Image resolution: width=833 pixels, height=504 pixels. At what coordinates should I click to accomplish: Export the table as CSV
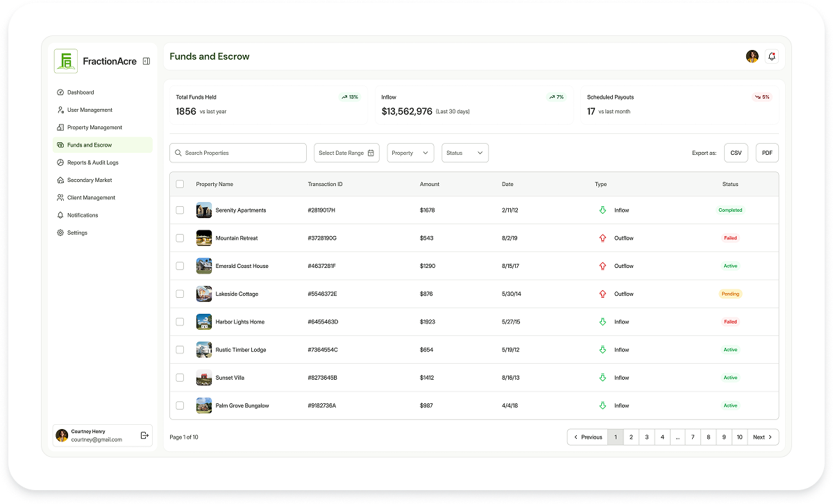pyautogui.click(x=736, y=152)
